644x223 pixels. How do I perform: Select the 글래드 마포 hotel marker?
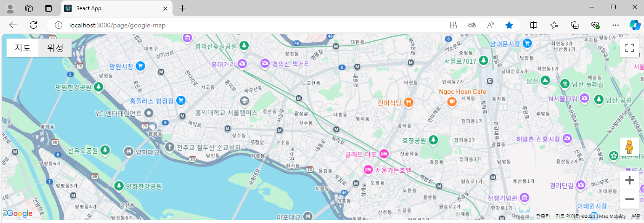tap(384, 153)
